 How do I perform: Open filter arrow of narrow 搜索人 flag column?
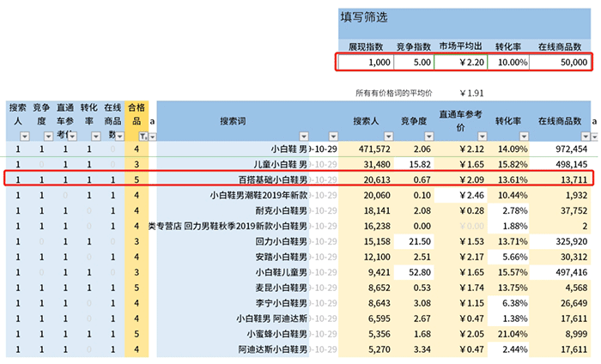[25, 136]
